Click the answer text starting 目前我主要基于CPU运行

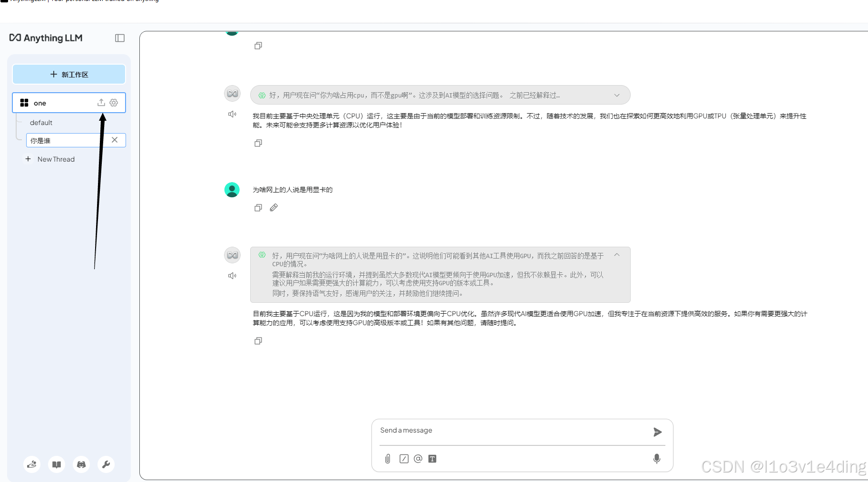point(530,318)
